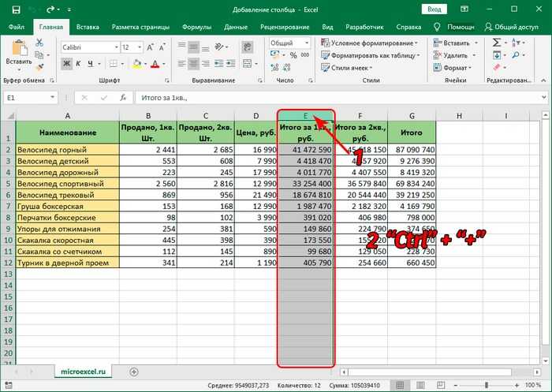This screenshot has height=392, width=552.
Task: Click the Cut scissors icon
Action: pyautogui.click(x=39, y=43)
